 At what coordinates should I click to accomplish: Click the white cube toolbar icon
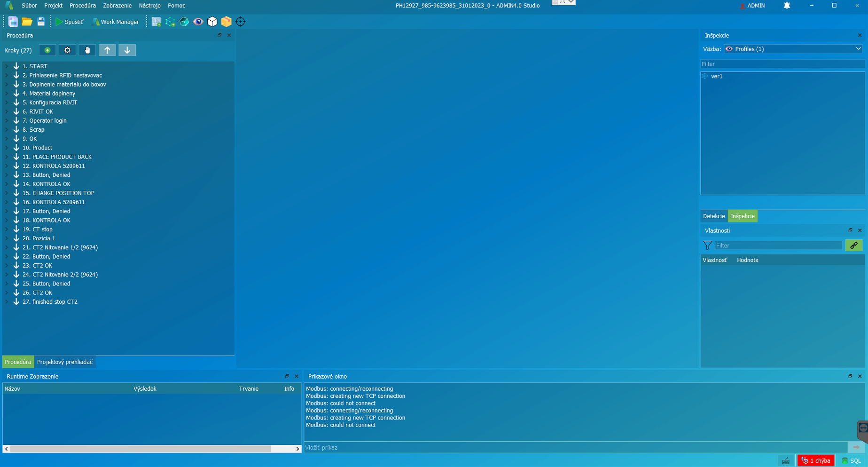tap(212, 22)
